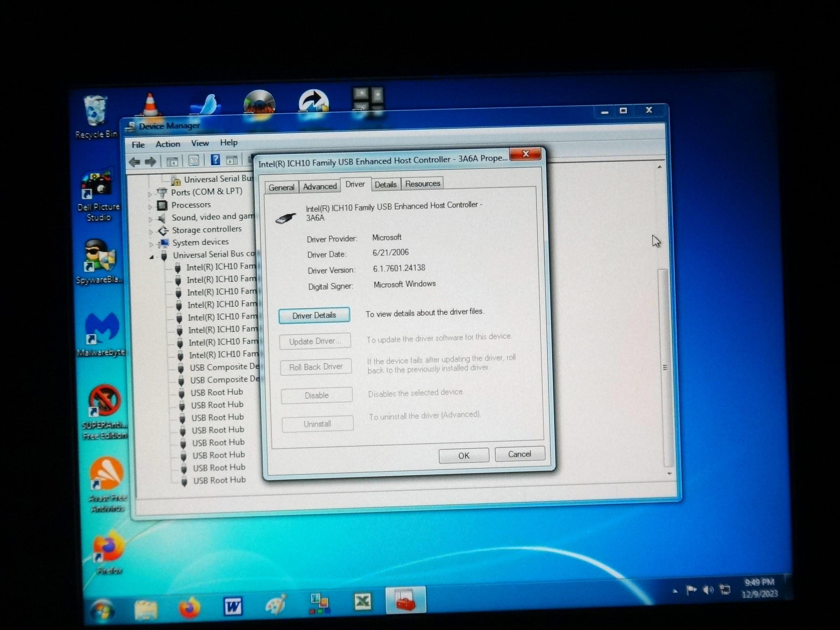This screenshot has width=840, height=630.
Task: Select the first USB Root Hub entry
Action: [x=216, y=393]
